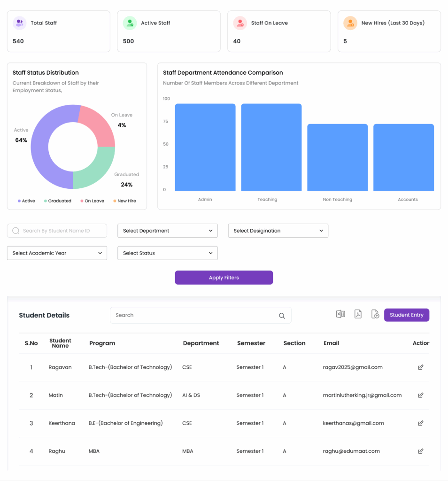
Task: Focus the Search By Student Name ID field
Action: click(61, 231)
